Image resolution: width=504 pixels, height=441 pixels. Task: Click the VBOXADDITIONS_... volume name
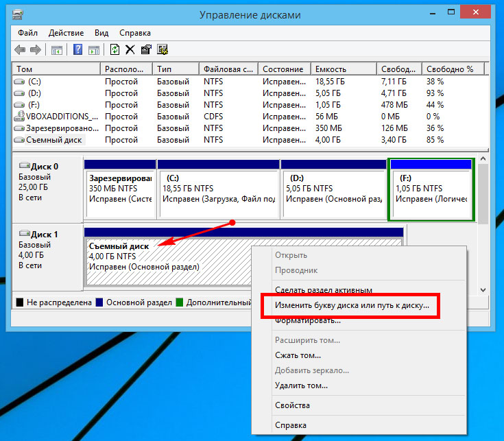pyautogui.click(x=62, y=117)
